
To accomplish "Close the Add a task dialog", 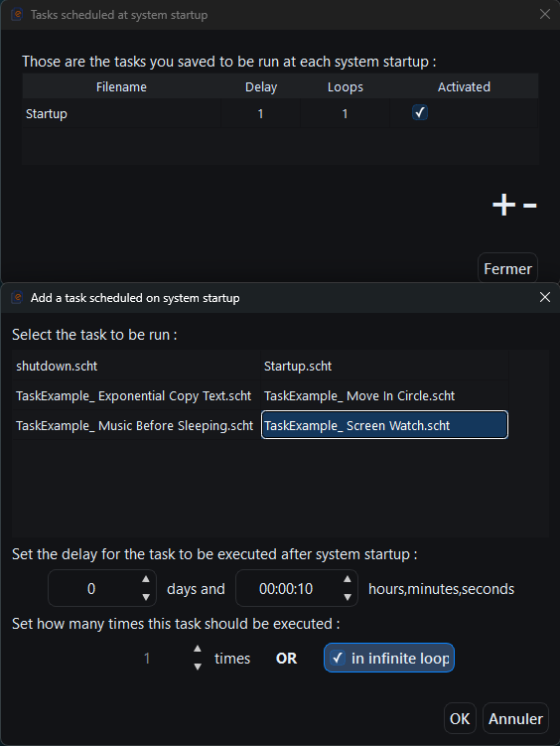I will point(545,297).
